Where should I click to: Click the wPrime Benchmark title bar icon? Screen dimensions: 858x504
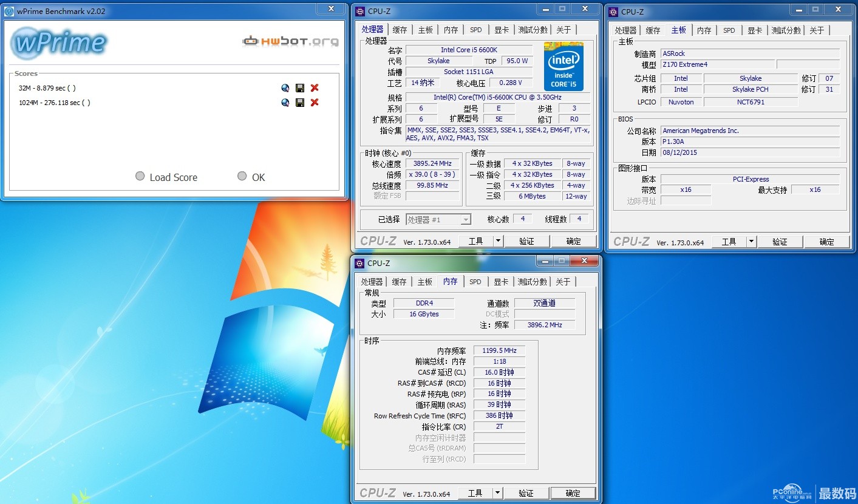pos(9,11)
